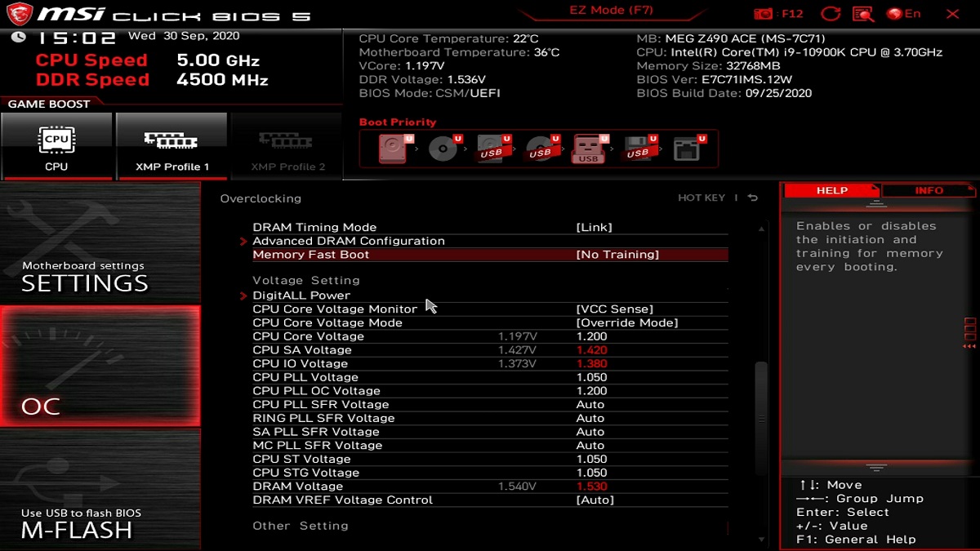Open the M-FLASH section

tap(100, 488)
